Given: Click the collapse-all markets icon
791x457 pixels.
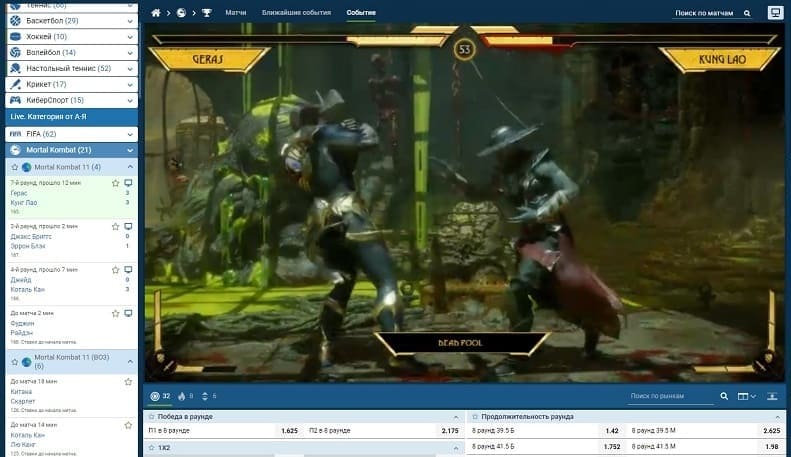Looking at the screenshot, I should coord(772,396).
